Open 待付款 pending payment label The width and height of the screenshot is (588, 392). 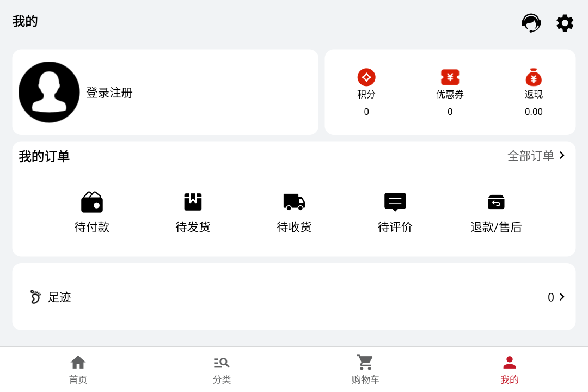coord(92,228)
